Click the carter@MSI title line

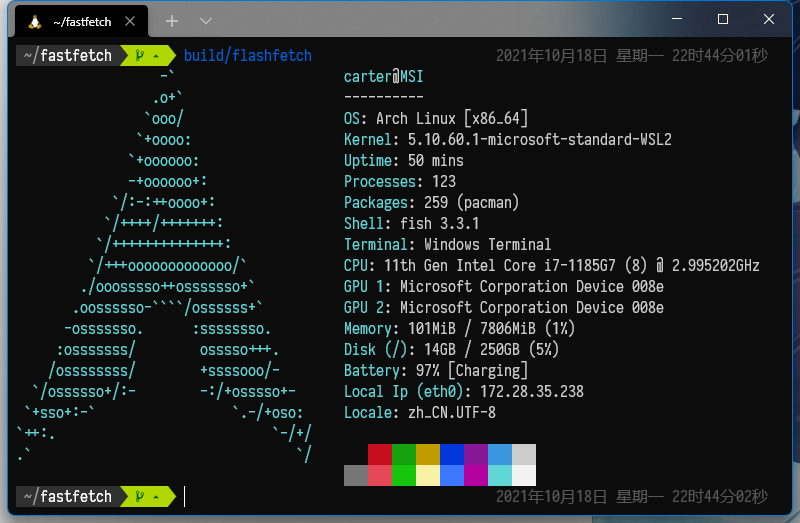[383, 77]
